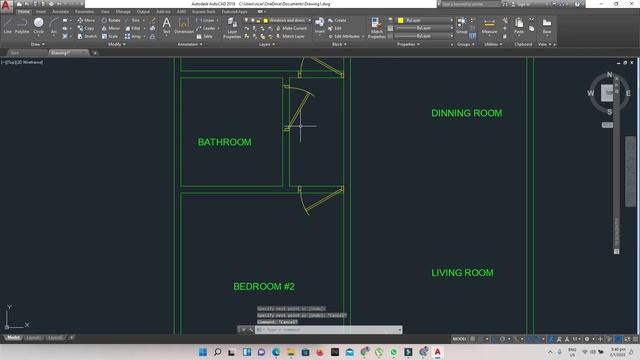This screenshot has width=640, height=360.
Task: Select the Polyline tool
Action: pos(22,25)
